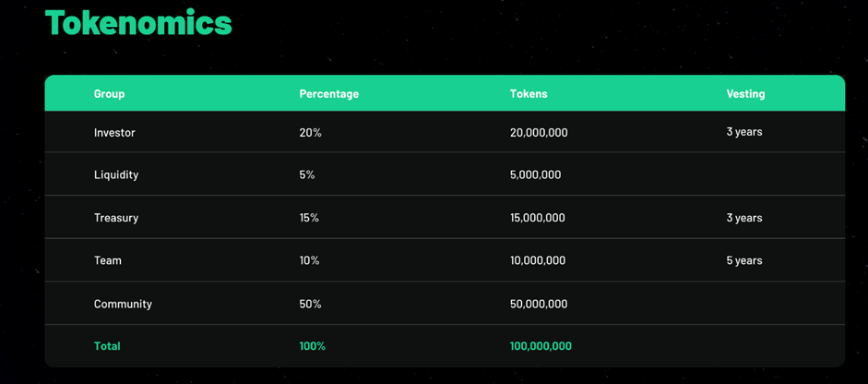Select the 100% total percentage

pos(313,346)
